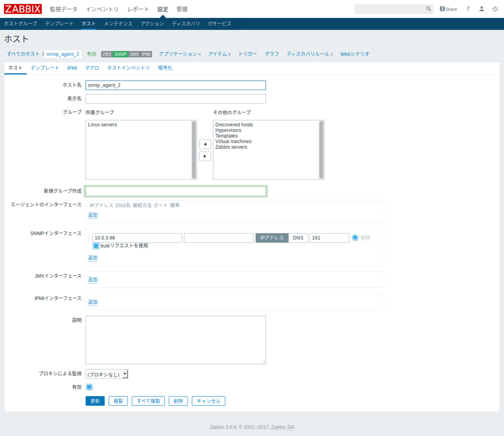Add an IPMI interface via 追加
This screenshot has height=436, width=504.
(x=93, y=302)
